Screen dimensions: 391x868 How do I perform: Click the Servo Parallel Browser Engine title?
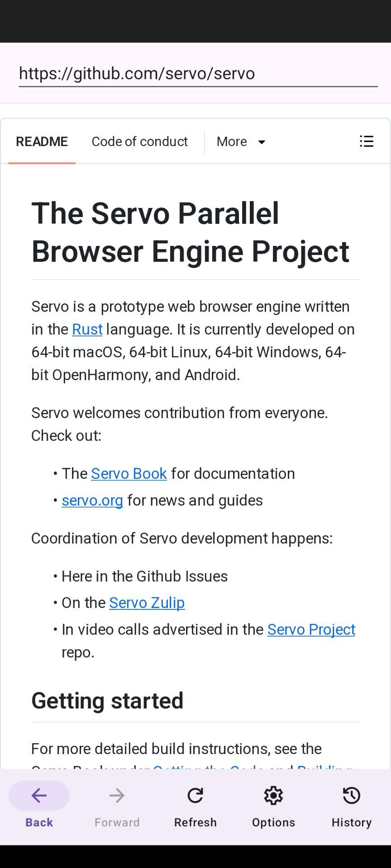coord(190,231)
